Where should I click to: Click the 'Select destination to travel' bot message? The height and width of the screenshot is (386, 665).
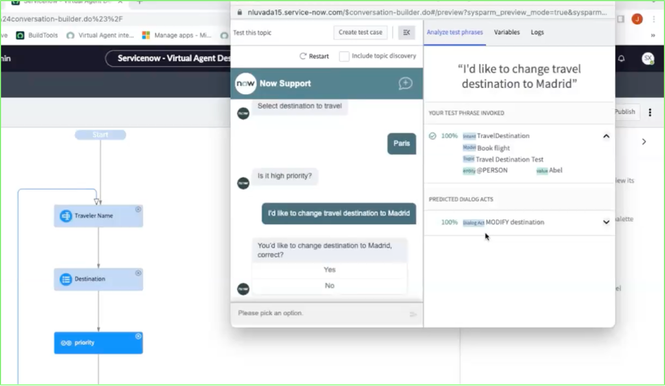click(x=300, y=106)
